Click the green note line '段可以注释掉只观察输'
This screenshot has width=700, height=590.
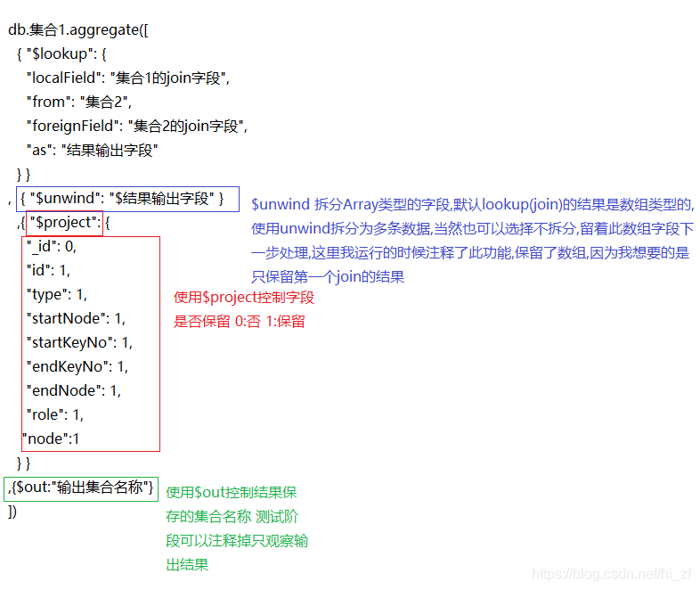point(237,541)
